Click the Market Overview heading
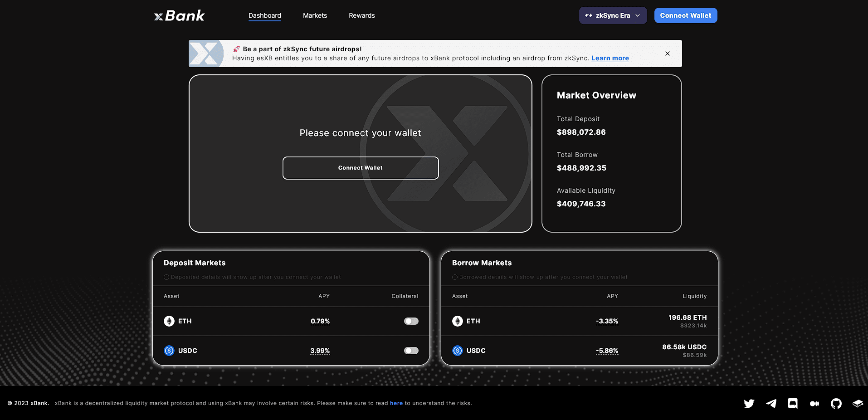 (596, 95)
